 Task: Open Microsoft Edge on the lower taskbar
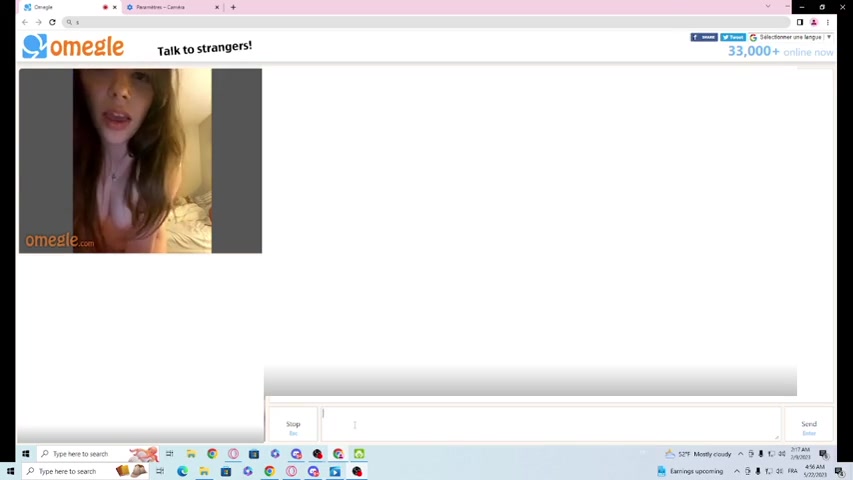[182, 471]
